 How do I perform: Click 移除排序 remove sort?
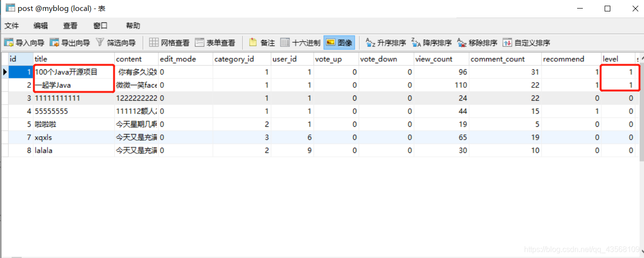coord(477,43)
